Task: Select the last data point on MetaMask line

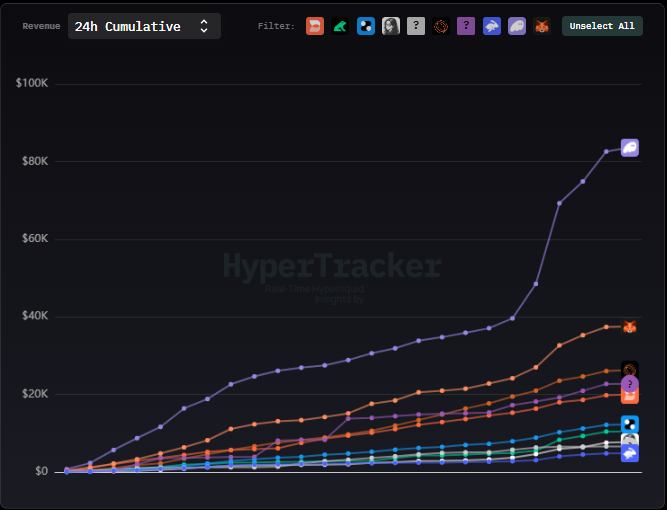Action: click(606, 327)
